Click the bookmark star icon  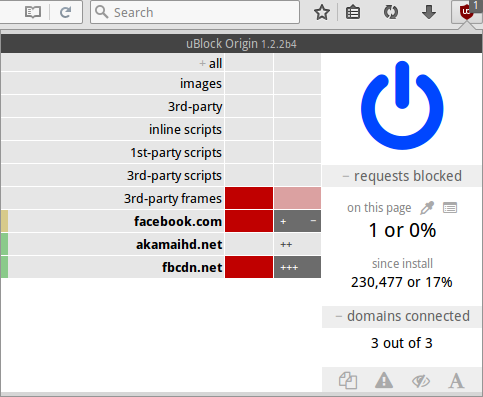coord(322,13)
